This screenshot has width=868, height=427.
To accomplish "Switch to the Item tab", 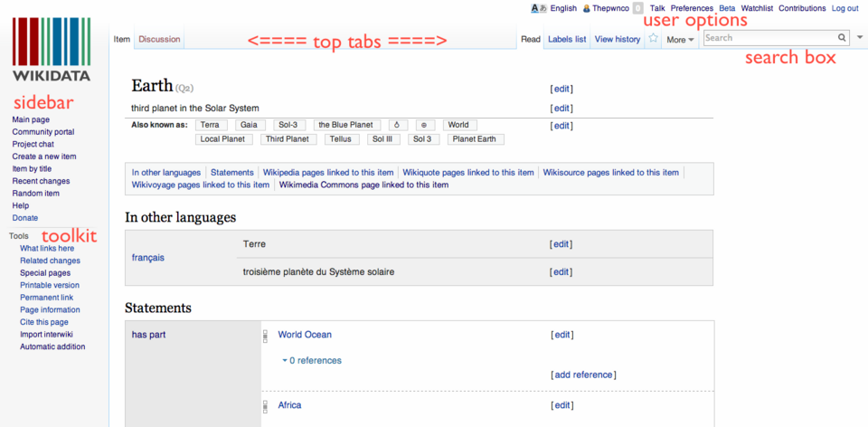I will point(122,39).
